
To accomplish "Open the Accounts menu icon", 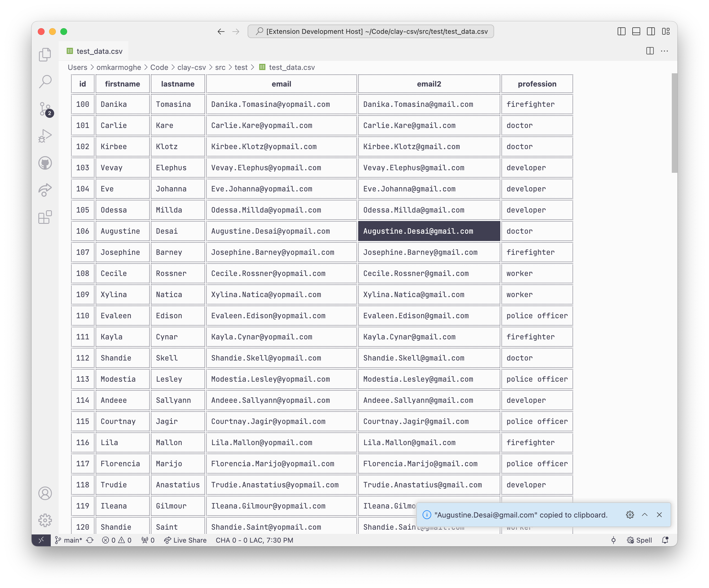I will (45, 494).
